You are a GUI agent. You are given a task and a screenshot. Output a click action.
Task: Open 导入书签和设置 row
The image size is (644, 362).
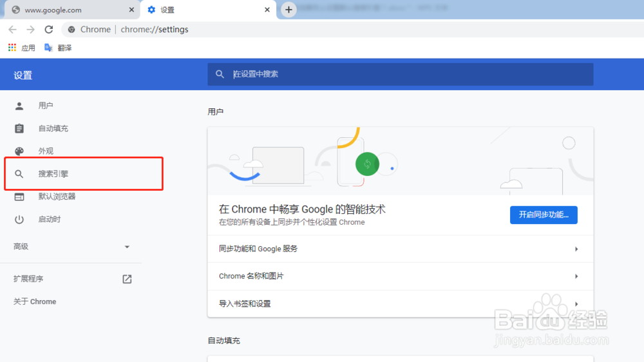click(401, 303)
